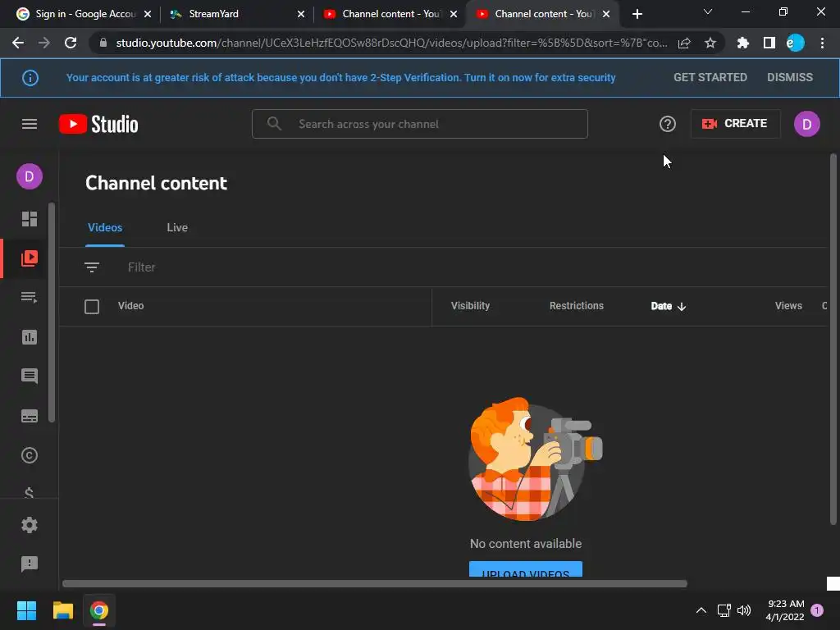Open the Extensions puzzle icon
The height and width of the screenshot is (630, 840).
click(742, 43)
